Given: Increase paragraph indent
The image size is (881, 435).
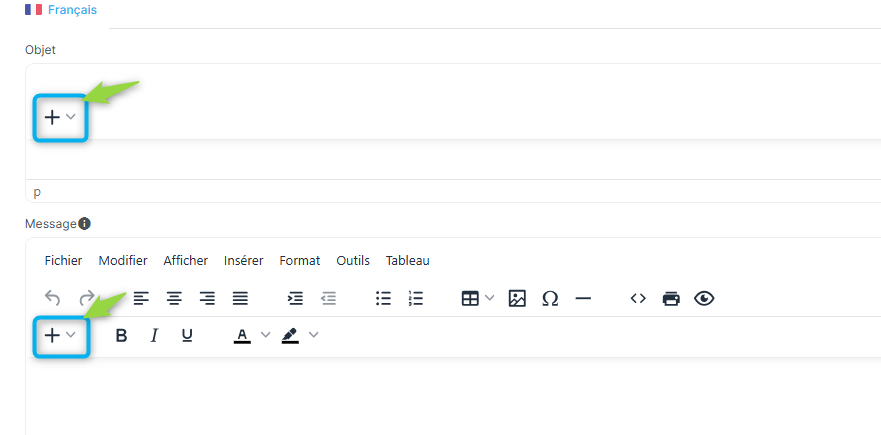Looking at the screenshot, I should point(296,298).
